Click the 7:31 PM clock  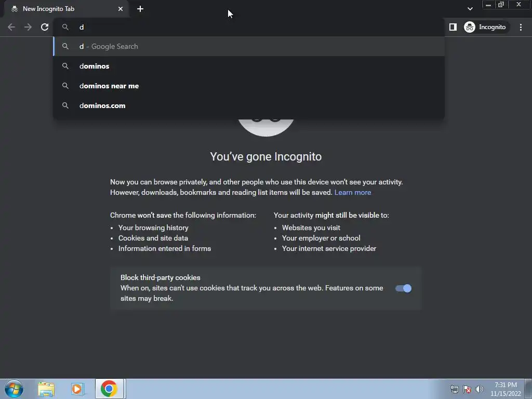(506, 389)
